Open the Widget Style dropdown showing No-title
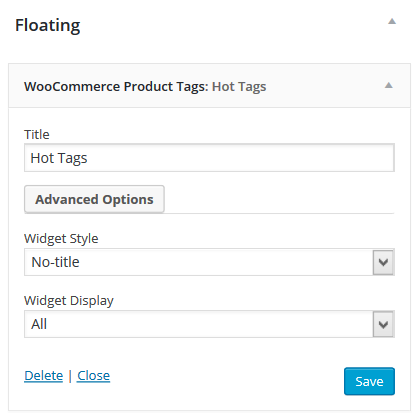The width and height of the screenshot is (417, 420). pyautogui.click(x=209, y=262)
